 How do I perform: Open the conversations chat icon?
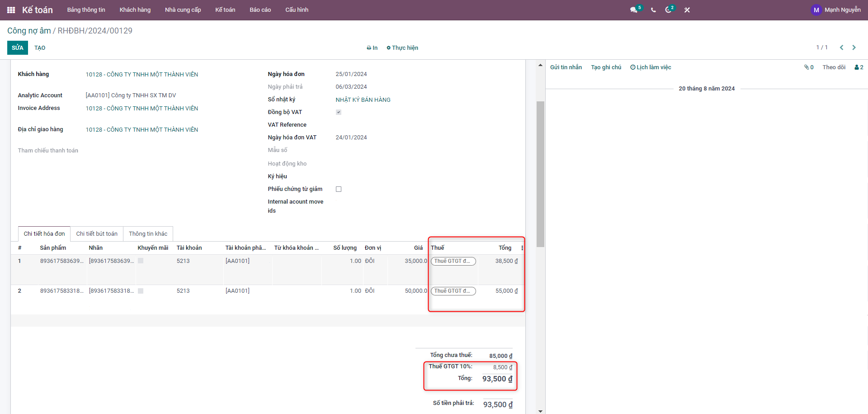click(x=634, y=10)
